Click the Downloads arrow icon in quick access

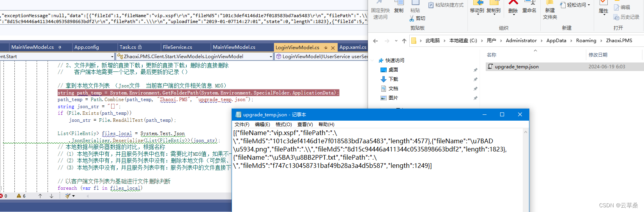[x=383, y=79]
